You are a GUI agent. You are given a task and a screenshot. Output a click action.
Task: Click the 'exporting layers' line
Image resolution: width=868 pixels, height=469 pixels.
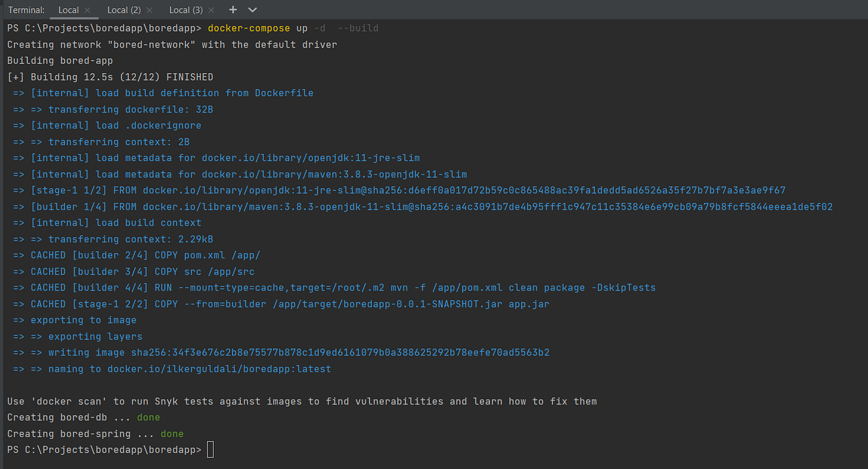tap(77, 336)
